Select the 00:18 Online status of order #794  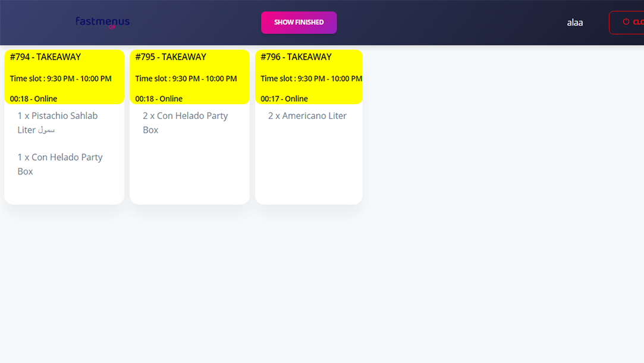tap(34, 99)
